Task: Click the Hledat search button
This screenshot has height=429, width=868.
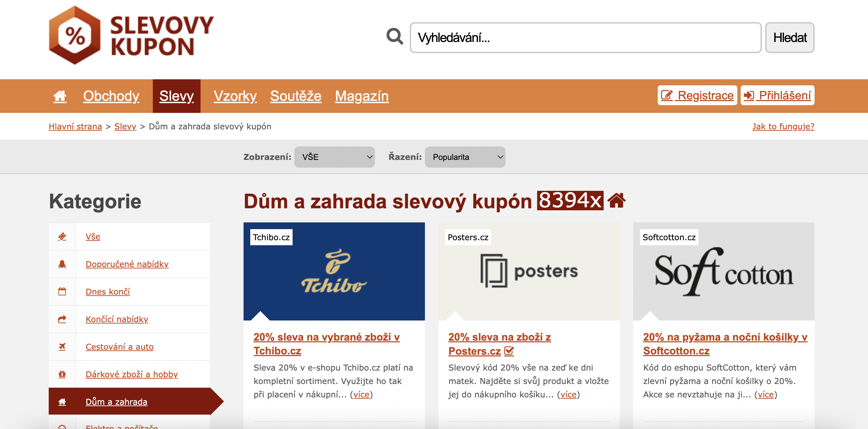Action: tap(790, 37)
